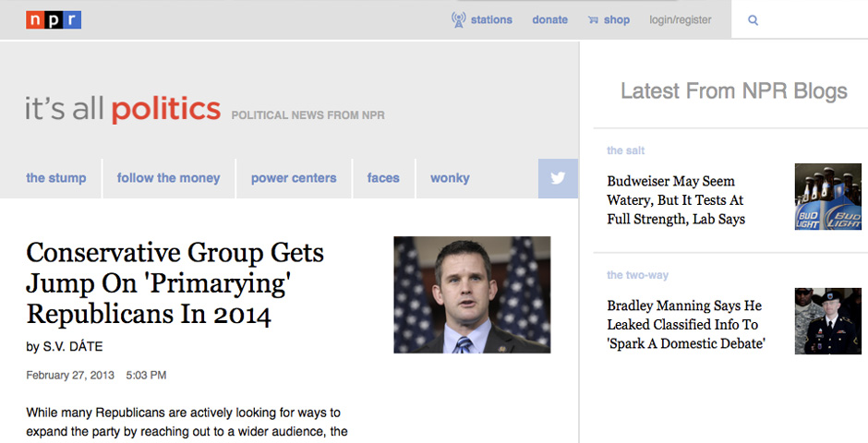Open the donate link

click(x=549, y=20)
